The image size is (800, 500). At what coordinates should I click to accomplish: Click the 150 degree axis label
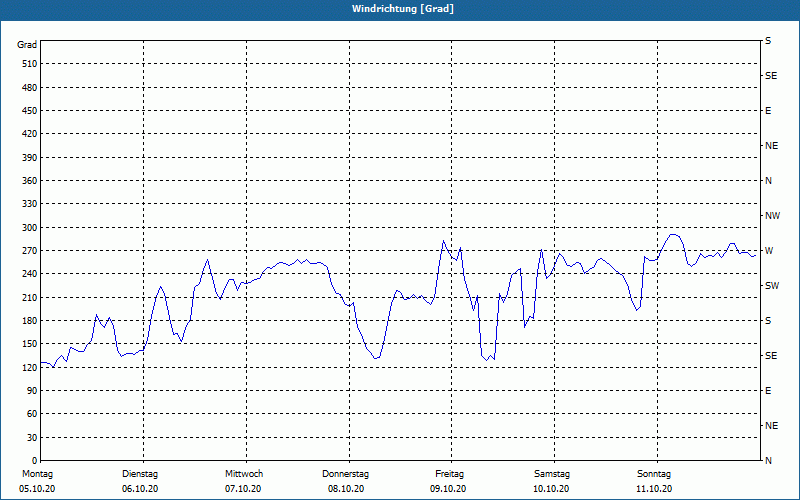click(x=30, y=344)
